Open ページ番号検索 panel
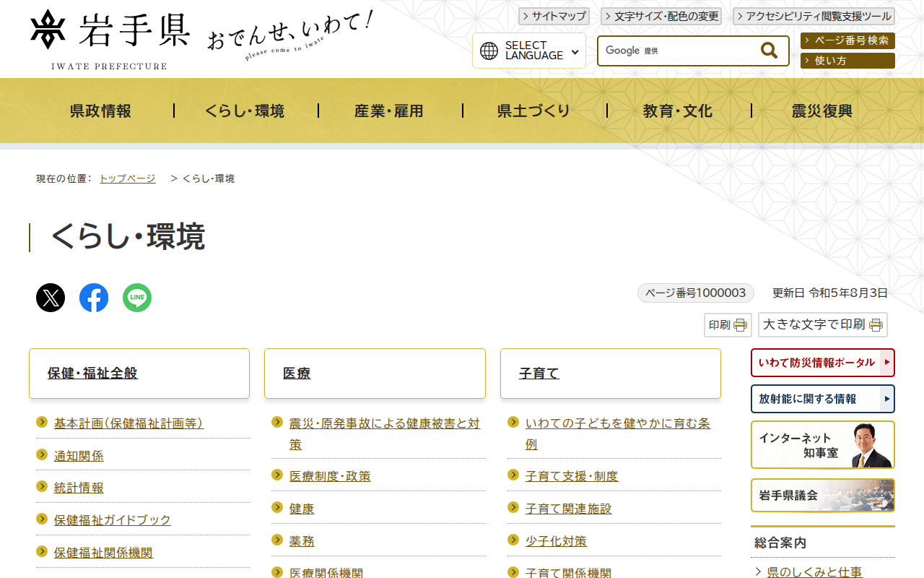This screenshot has height=578, width=924. coord(847,40)
